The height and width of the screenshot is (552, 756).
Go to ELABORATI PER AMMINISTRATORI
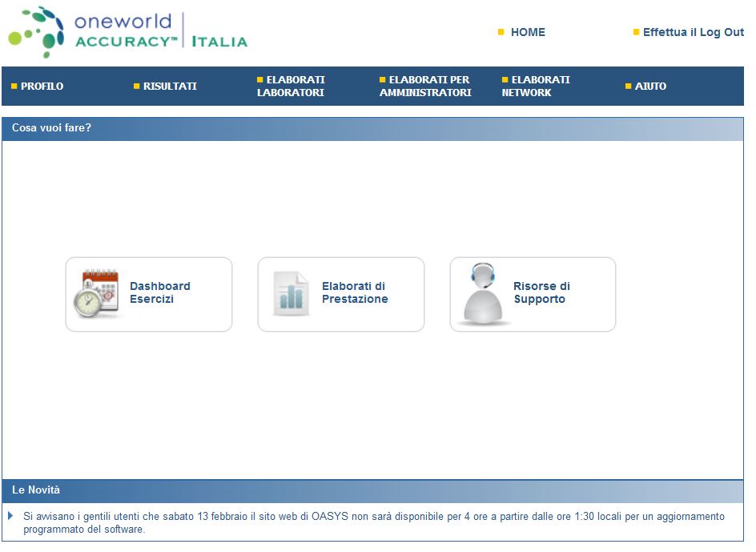click(x=425, y=86)
